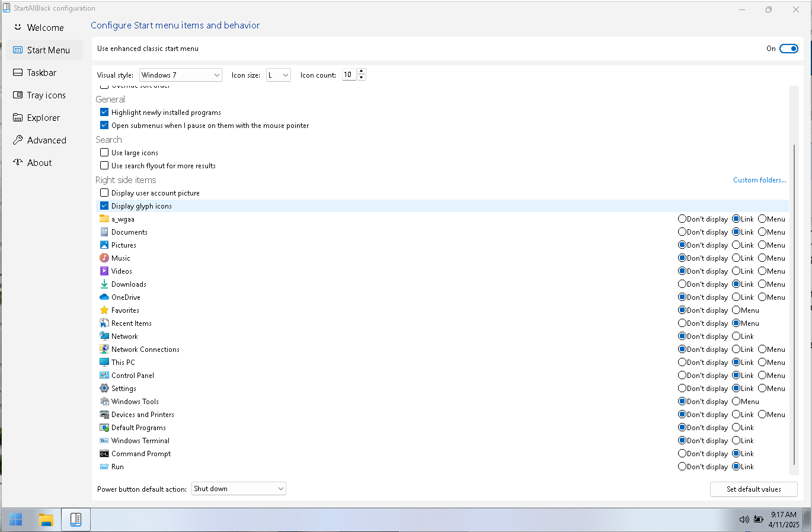Set Run to Don't display
The image size is (812, 532).
click(682, 466)
